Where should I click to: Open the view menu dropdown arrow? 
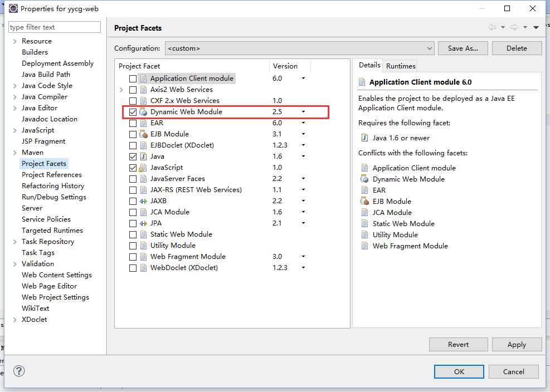click(536, 27)
